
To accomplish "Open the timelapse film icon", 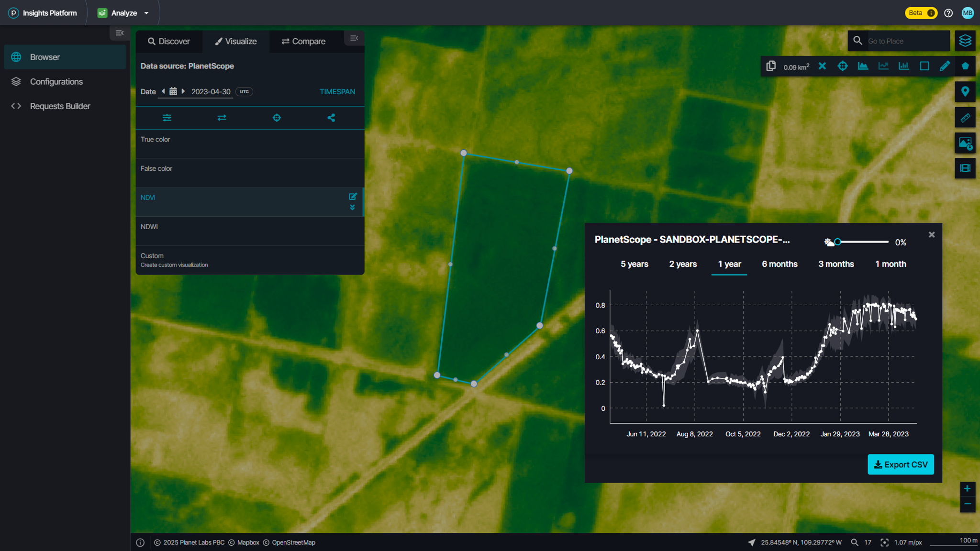I will click(x=965, y=168).
